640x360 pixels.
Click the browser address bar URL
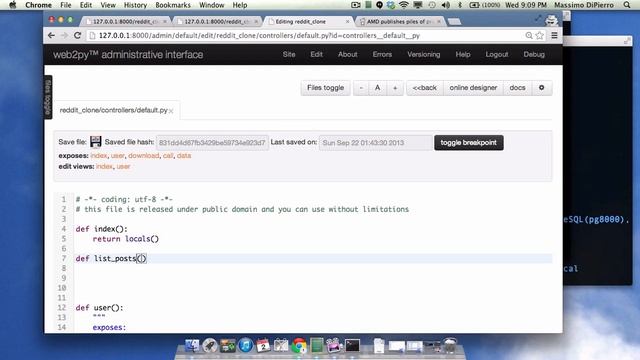[259, 36]
